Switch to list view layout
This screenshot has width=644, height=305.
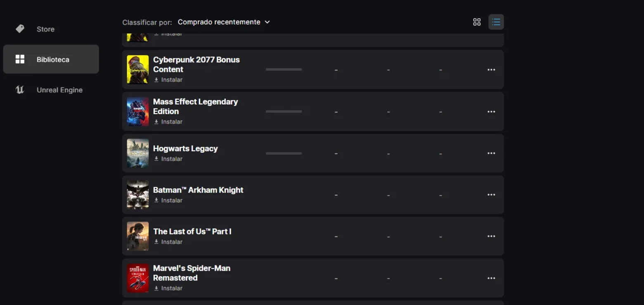point(496,22)
